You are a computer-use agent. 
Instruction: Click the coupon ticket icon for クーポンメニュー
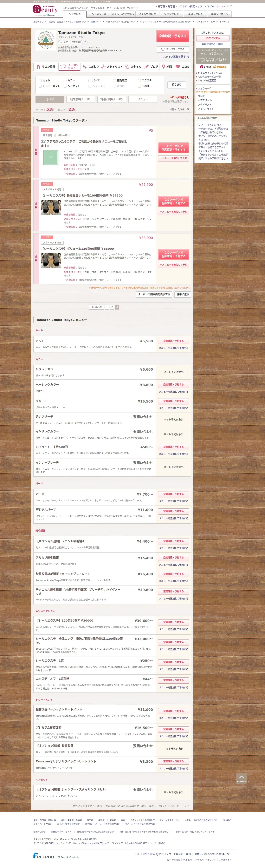63,67
